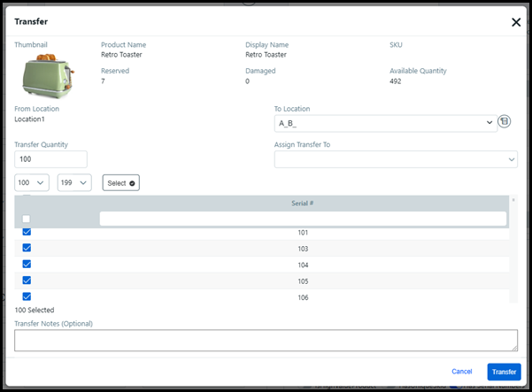
Task: Open the starting serial range dropdown showing 100
Action: (x=32, y=182)
